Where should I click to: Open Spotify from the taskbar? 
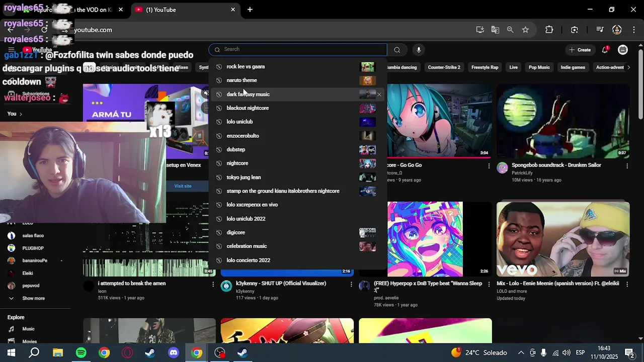point(81,353)
